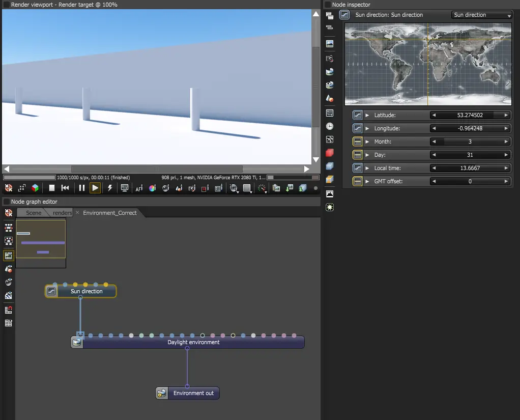Image resolution: width=520 pixels, height=420 pixels.
Task: Click the export render passes icon
Action: click(303, 188)
